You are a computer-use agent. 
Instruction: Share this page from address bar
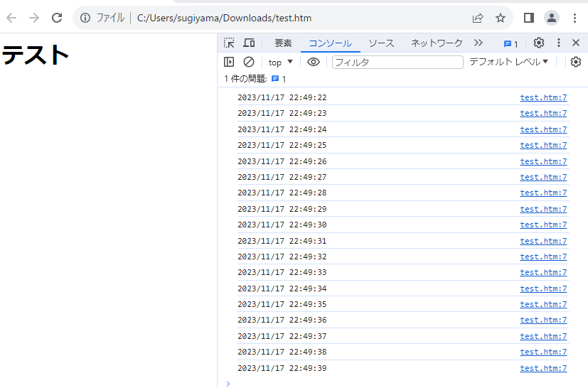coord(478,18)
